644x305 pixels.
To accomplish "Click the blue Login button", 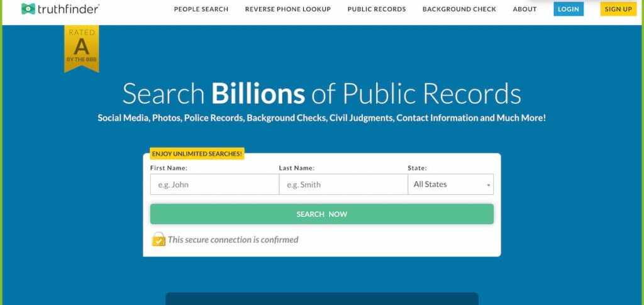I will [x=569, y=9].
